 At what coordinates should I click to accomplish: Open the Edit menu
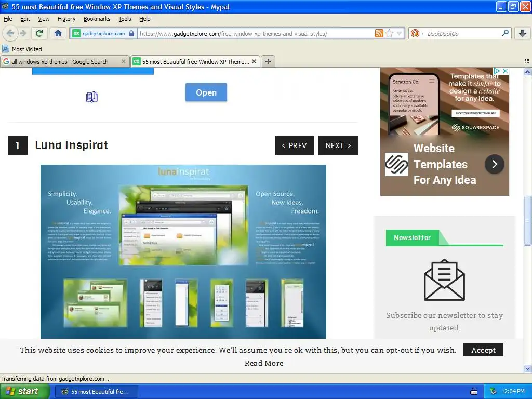click(25, 19)
